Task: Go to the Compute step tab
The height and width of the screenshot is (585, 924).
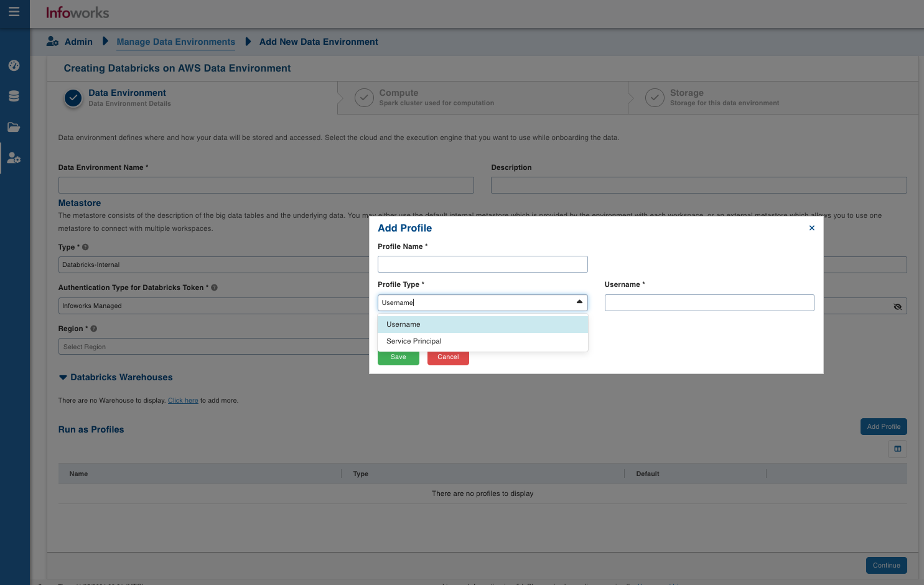Action: 482,98
